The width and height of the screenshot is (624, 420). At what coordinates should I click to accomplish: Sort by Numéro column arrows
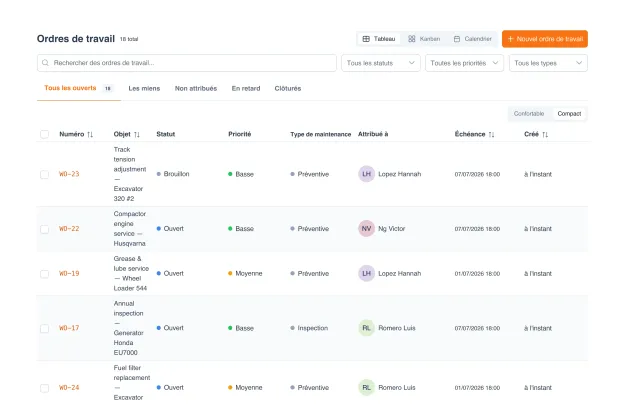pos(90,135)
